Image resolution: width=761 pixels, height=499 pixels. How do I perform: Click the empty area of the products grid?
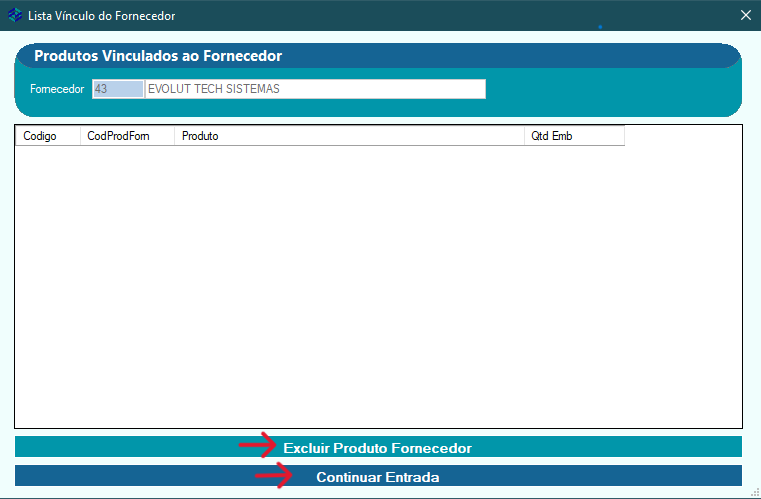(378, 288)
